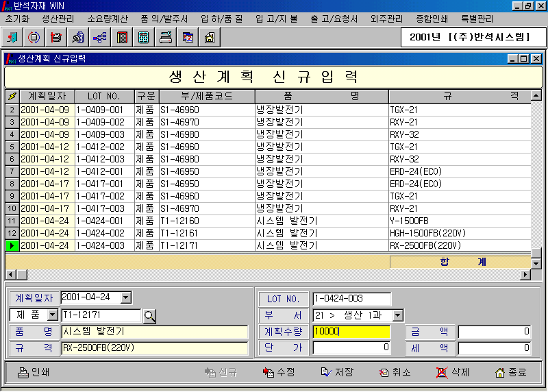548x392 pixels.
Task: Click the house toolbar icon
Action: pos(209,38)
